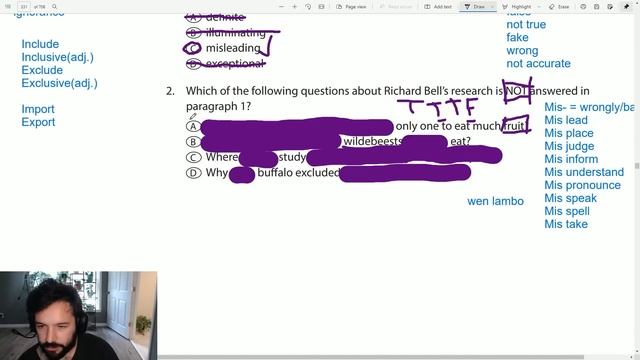The width and height of the screenshot is (640, 360).
Task: Click the word "Export"
Action: pyautogui.click(x=38, y=122)
